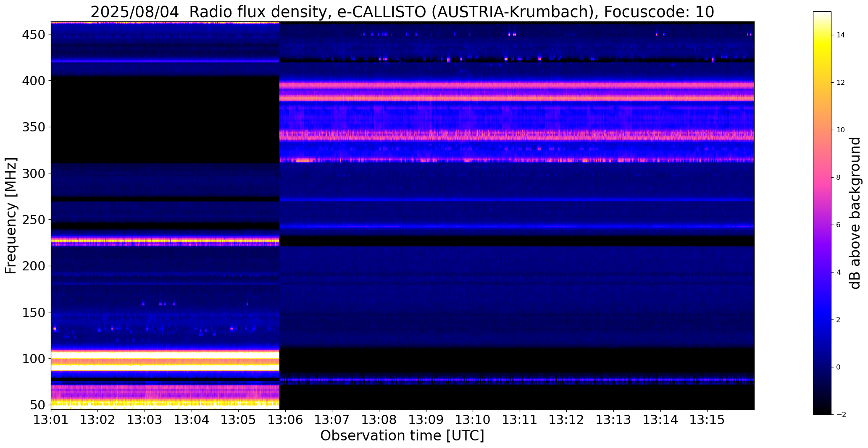Click the 13:14 time tick label
This screenshot has height=448, width=868.
tap(660, 419)
